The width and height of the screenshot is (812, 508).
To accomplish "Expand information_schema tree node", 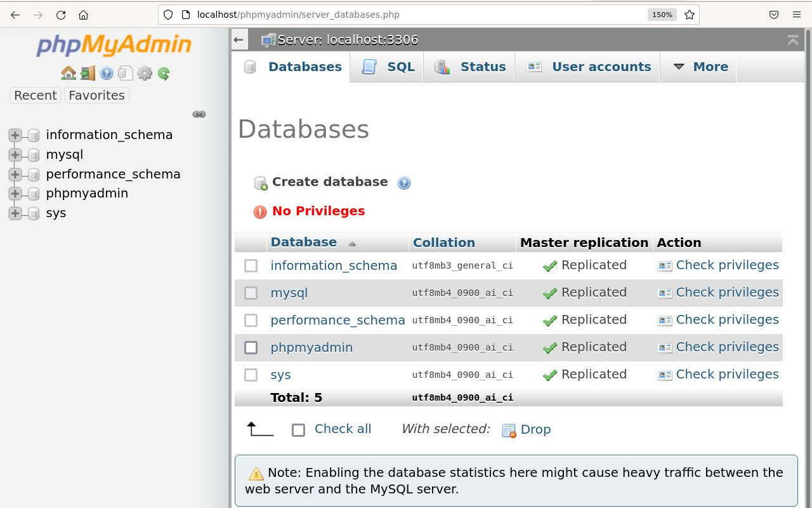I will pos(15,135).
